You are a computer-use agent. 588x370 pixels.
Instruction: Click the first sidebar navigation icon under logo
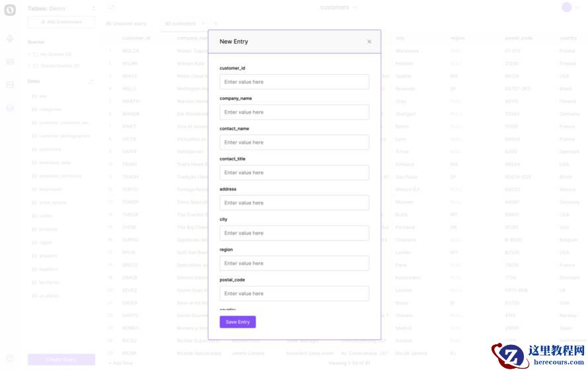(10, 39)
